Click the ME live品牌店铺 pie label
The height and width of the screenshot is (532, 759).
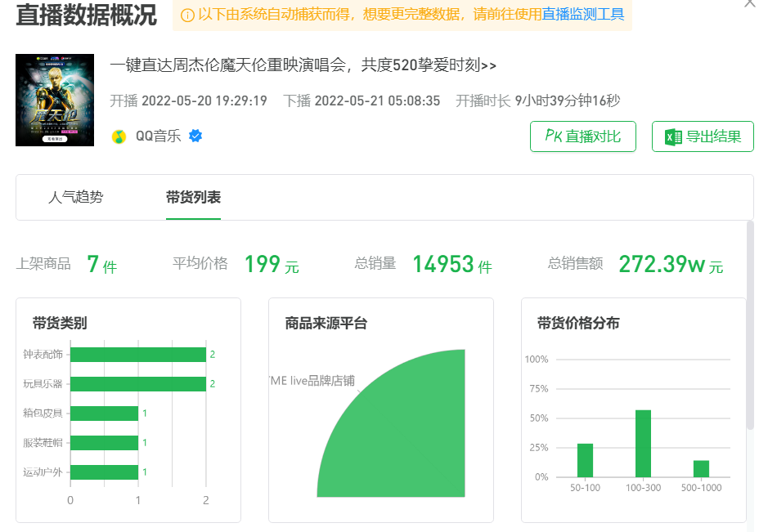(x=312, y=381)
